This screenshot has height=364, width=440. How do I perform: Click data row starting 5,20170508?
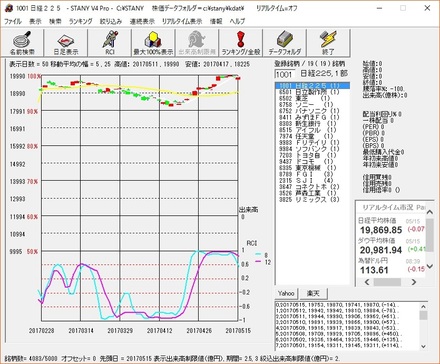[338, 334]
